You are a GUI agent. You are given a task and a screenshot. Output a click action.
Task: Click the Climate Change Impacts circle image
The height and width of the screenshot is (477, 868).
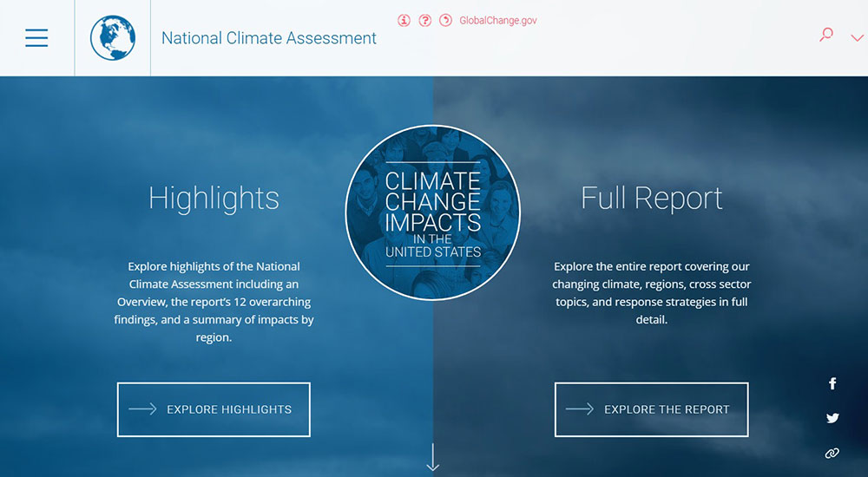[433, 212]
